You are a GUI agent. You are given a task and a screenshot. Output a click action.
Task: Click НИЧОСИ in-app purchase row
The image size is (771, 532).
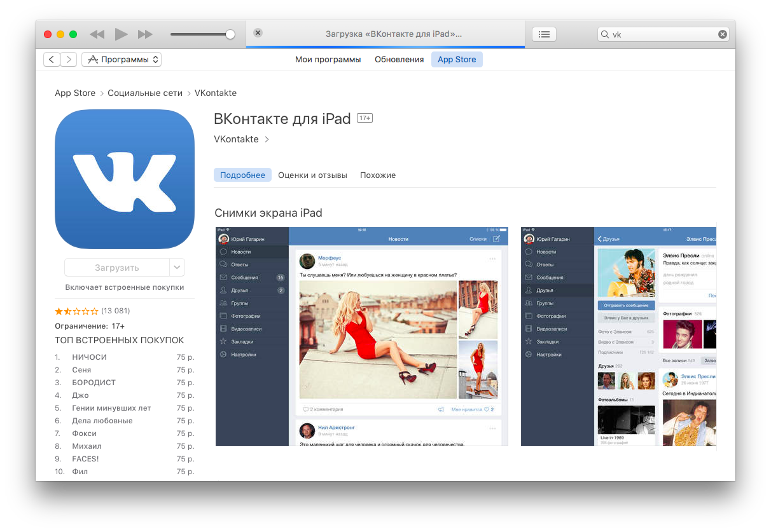point(125,357)
